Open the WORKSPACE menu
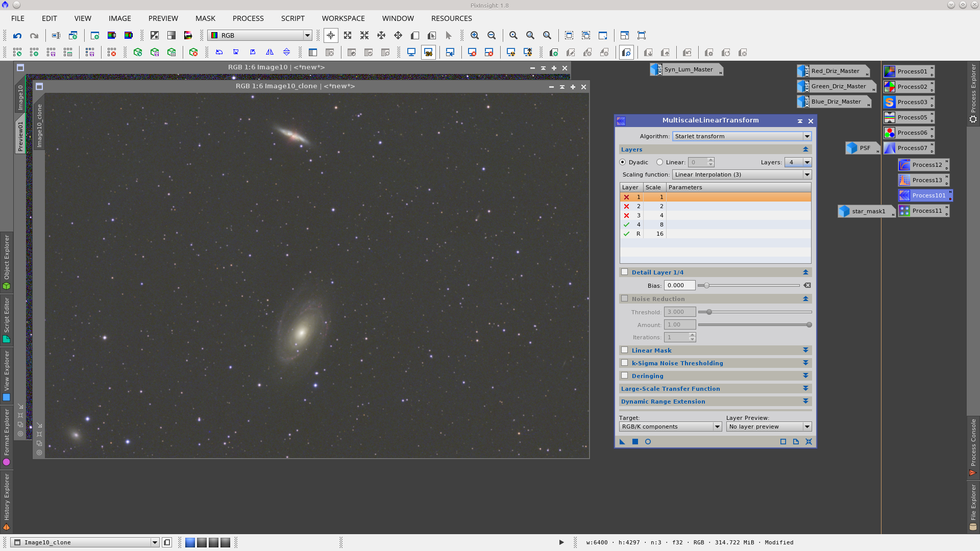This screenshot has width=980, height=551. (343, 18)
